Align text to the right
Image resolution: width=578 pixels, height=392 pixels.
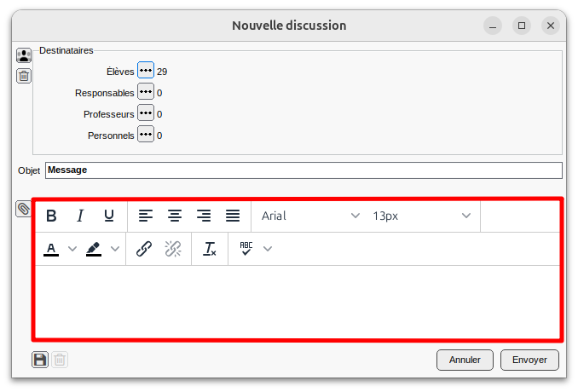tap(204, 216)
